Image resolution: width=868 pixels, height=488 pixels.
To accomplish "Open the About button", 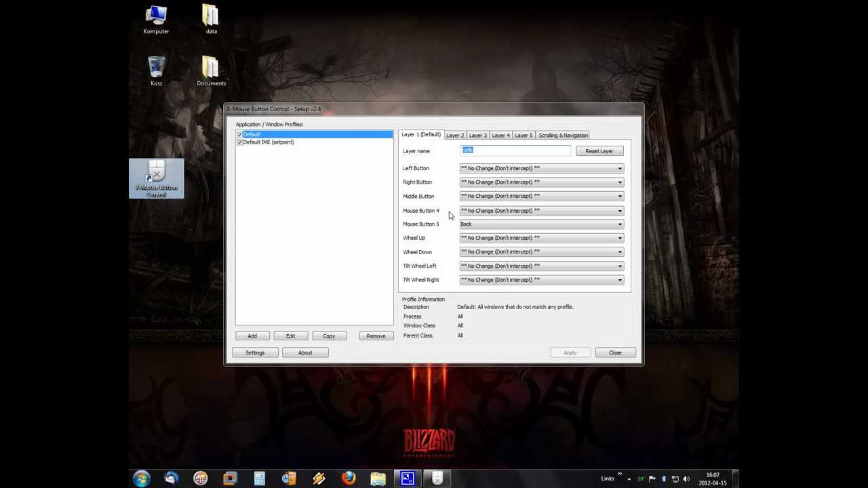I will (x=305, y=352).
